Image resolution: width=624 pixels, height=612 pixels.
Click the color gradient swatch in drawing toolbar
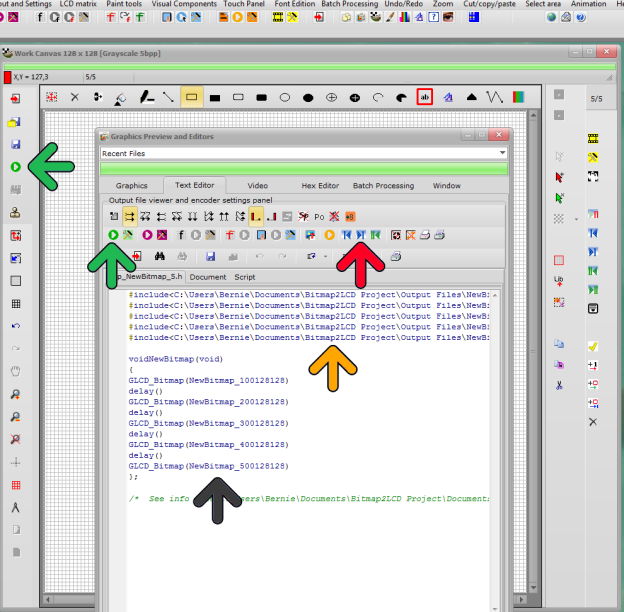[x=518, y=97]
